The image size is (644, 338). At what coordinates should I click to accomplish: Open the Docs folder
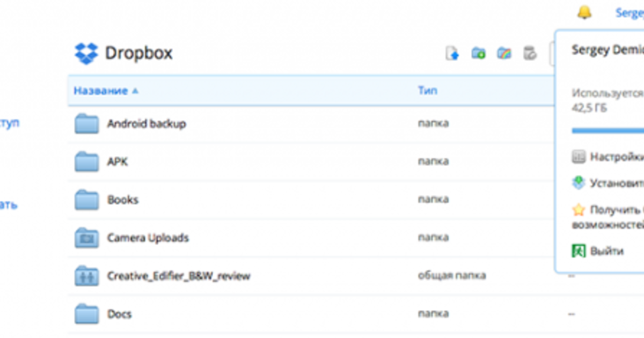(x=119, y=314)
